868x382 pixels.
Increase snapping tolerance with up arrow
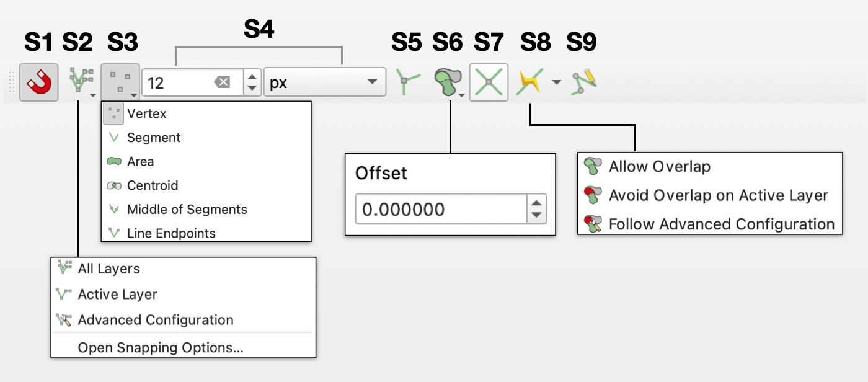tap(252, 77)
